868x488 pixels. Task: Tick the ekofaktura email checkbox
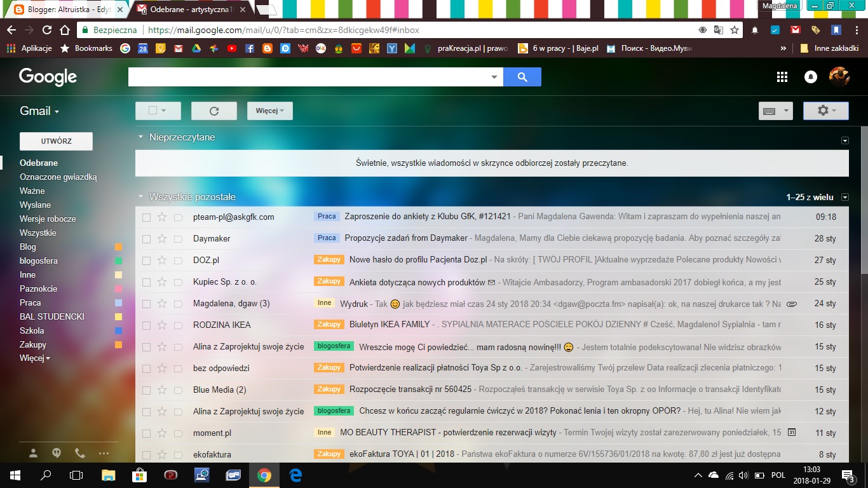(146, 455)
